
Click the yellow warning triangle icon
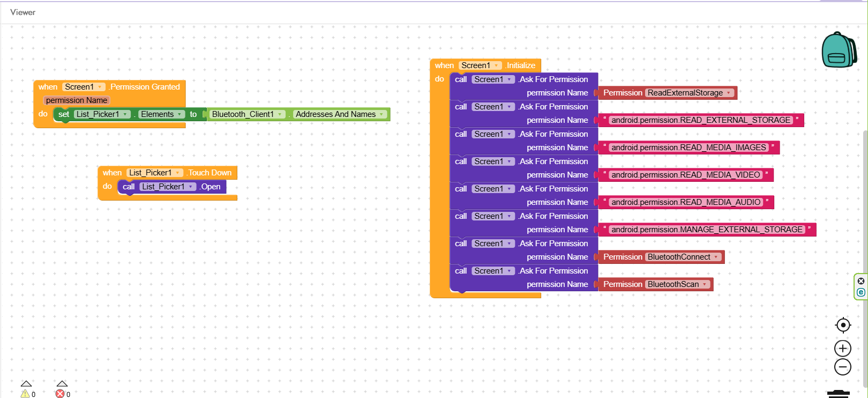[x=25, y=394]
